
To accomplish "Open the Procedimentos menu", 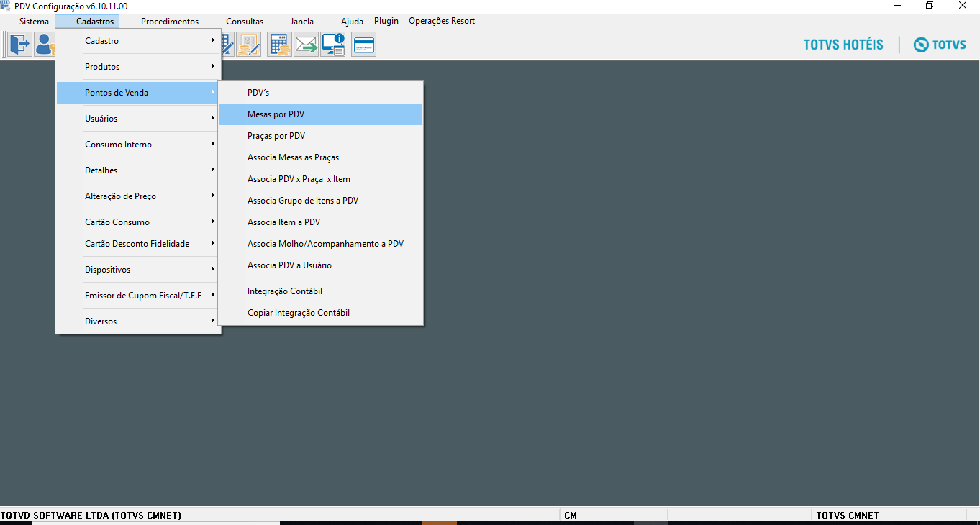I will click(x=170, y=22).
